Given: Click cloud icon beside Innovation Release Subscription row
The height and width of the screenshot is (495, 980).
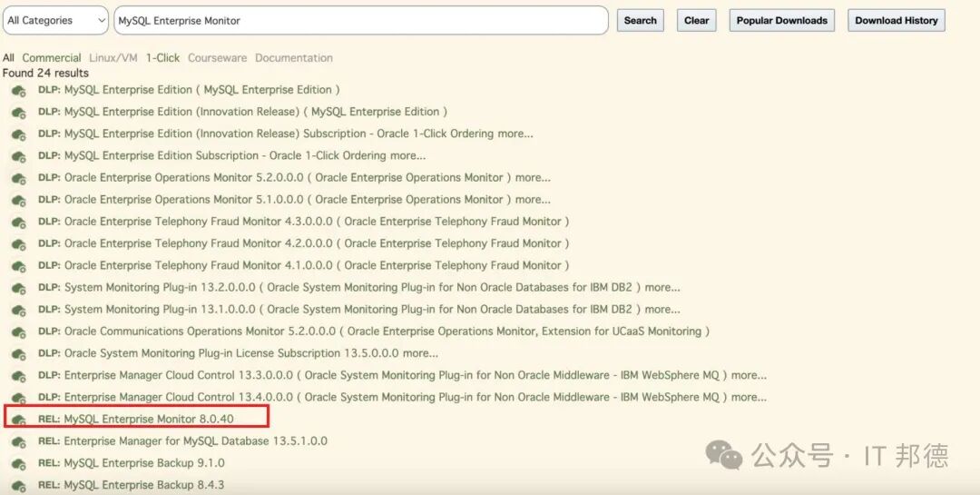Looking at the screenshot, I should 19,134.
